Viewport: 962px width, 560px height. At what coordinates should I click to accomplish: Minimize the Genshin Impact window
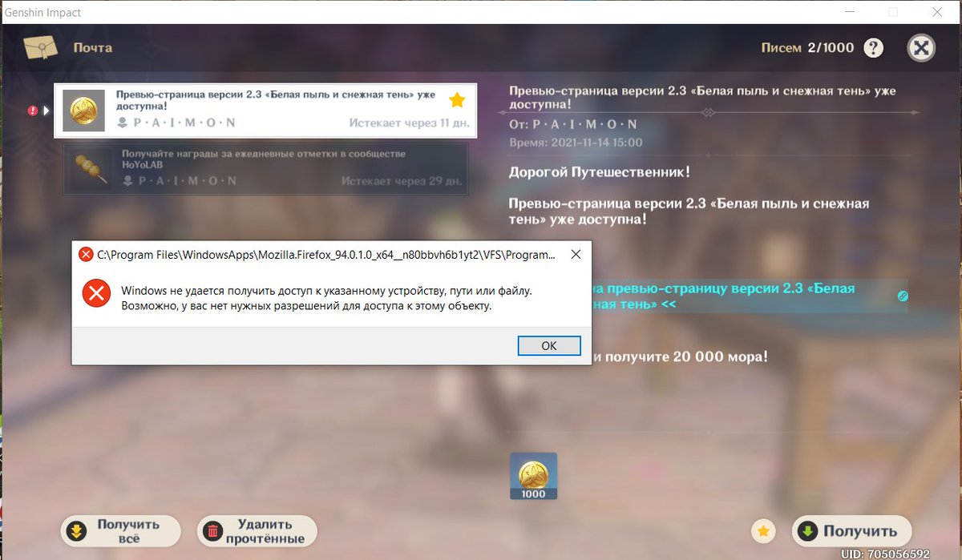pos(850,12)
